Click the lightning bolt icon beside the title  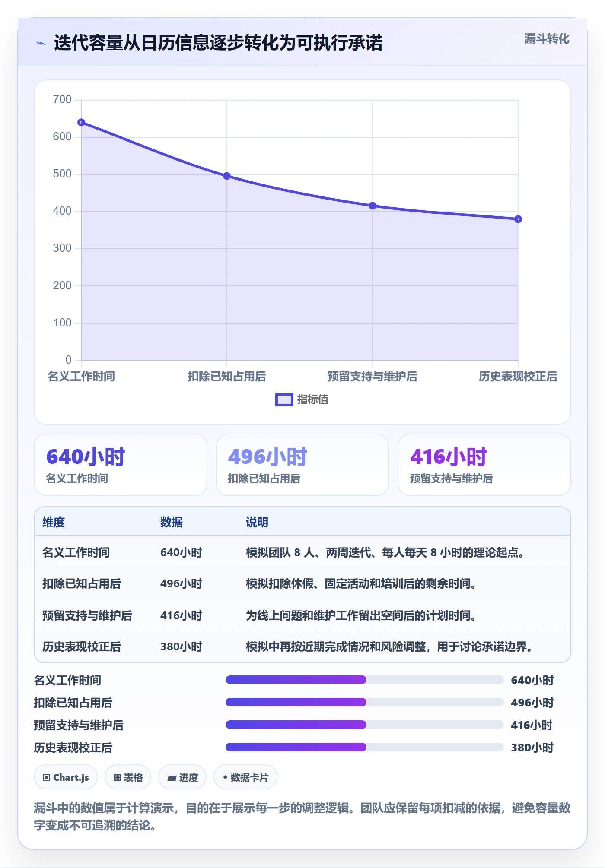(41, 43)
